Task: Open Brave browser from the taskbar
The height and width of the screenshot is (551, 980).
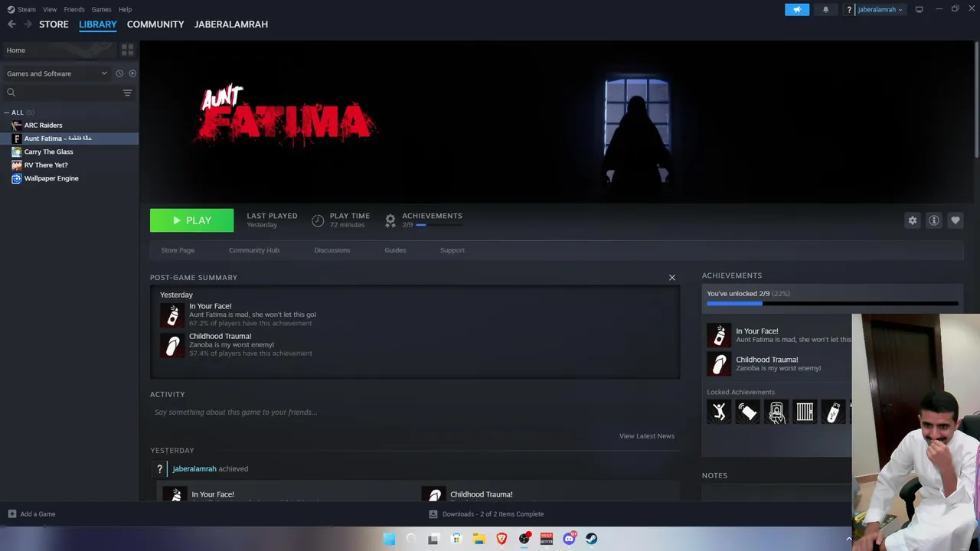Action: [501, 539]
